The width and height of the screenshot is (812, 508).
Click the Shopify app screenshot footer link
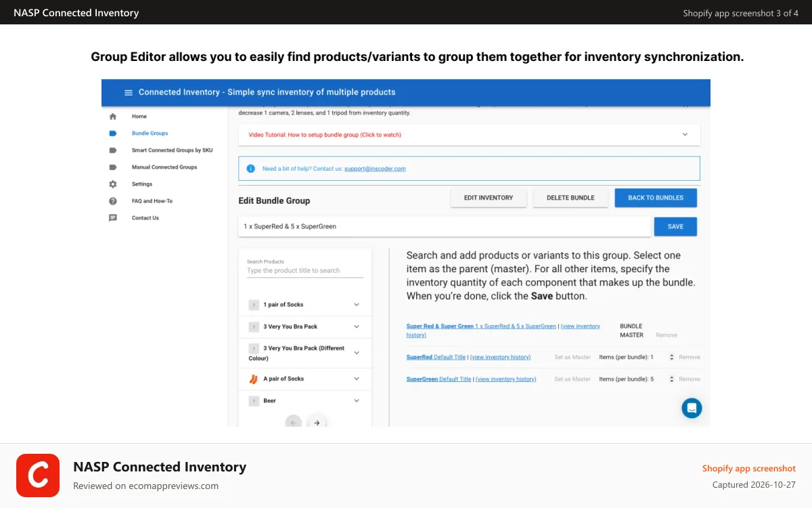click(x=749, y=469)
